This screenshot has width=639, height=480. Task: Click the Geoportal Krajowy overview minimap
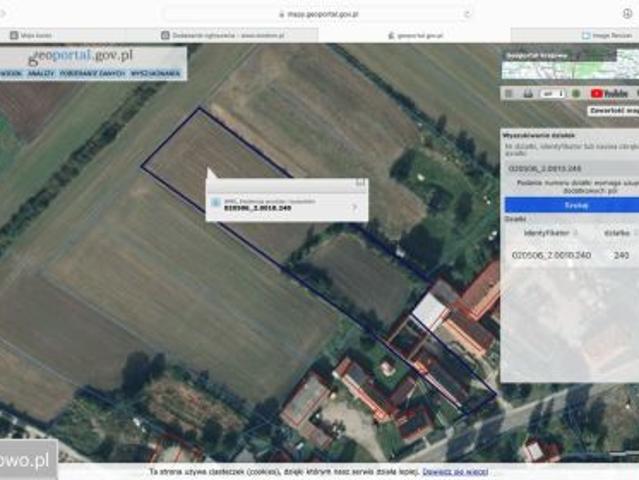(570, 64)
